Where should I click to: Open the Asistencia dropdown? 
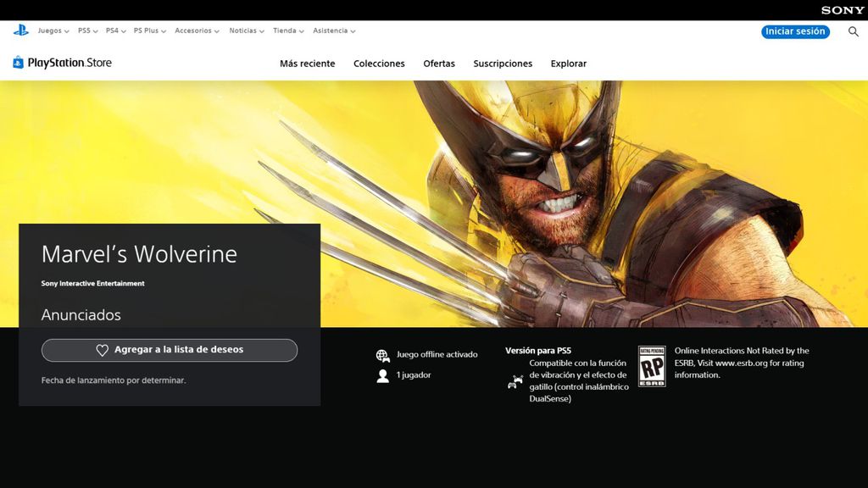pos(331,30)
